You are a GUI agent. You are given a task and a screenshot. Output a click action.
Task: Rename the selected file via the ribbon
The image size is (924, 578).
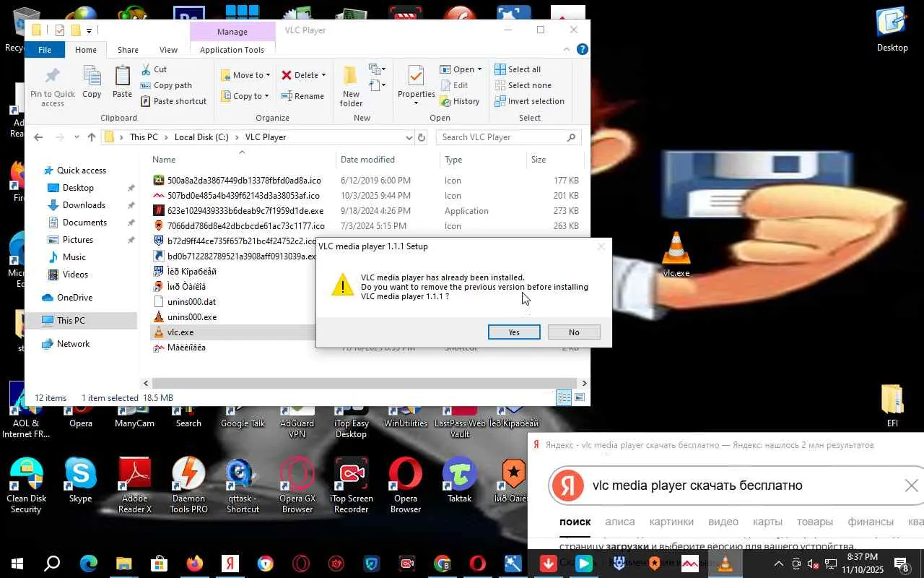pos(302,96)
